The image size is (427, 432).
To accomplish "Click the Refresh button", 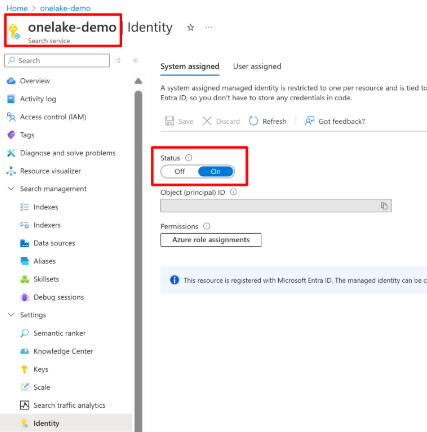I will coord(268,121).
